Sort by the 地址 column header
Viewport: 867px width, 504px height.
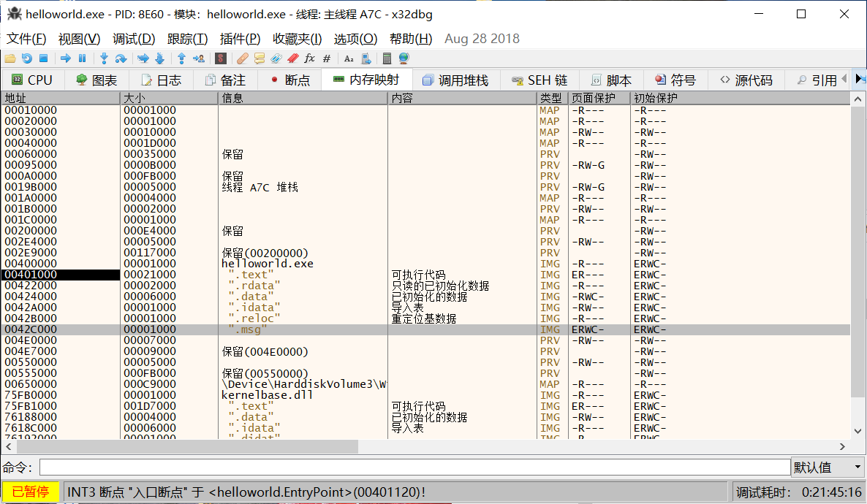[60, 98]
